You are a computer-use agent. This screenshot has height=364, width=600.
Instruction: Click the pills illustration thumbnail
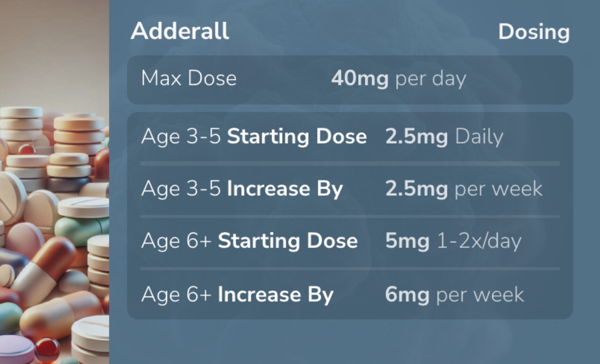(x=54, y=182)
